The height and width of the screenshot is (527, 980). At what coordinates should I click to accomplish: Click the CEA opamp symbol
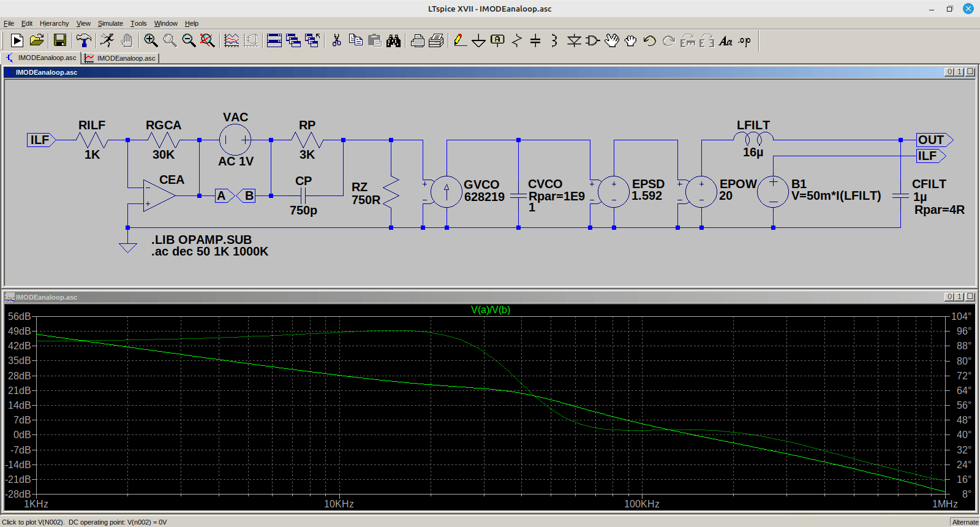[x=159, y=195]
